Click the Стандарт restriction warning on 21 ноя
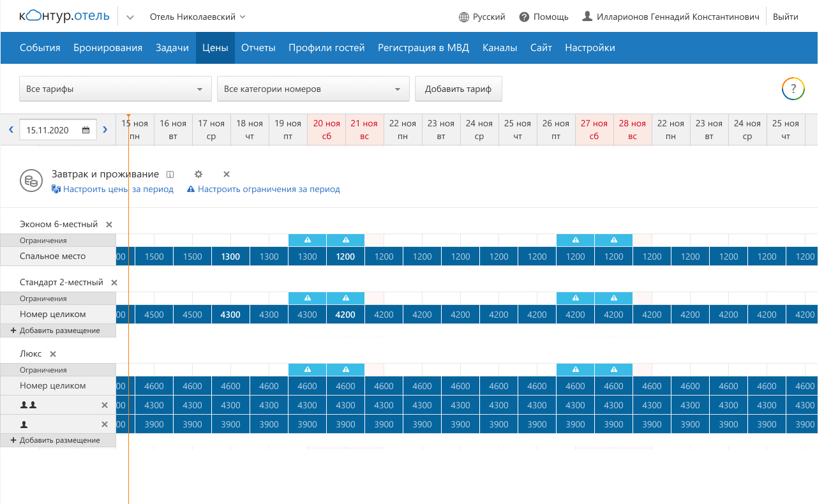824x504 pixels. point(346,299)
